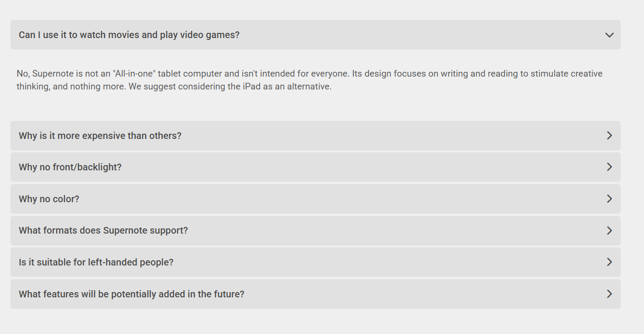Collapse the down chevron beside the movies question
Screen dimensions: 644x334
(609, 35)
